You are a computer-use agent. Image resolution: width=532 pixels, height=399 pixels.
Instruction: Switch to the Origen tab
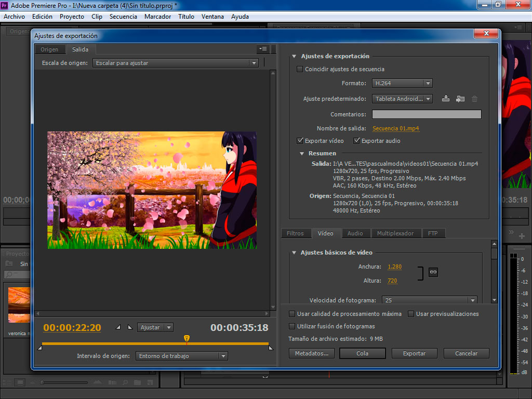pyautogui.click(x=49, y=49)
